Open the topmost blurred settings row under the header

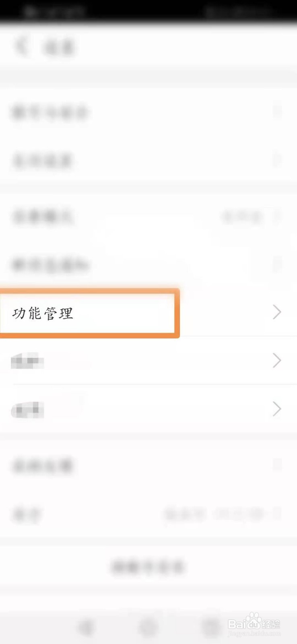point(148,112)
